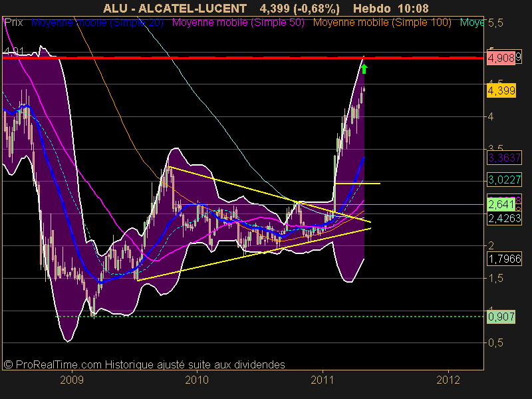
Task: Click the 2,4263 value label
Action: 504,218
